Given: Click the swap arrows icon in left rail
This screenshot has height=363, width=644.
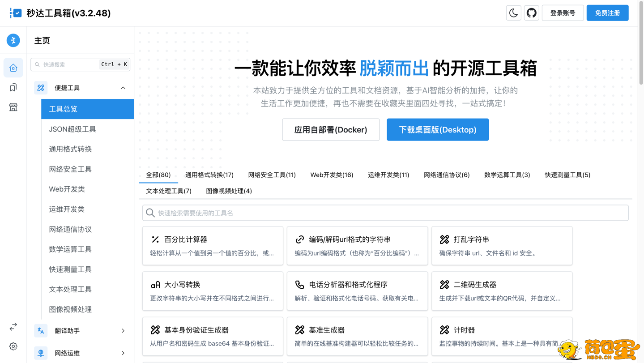Looking at the screenshot, I should 13,327.
